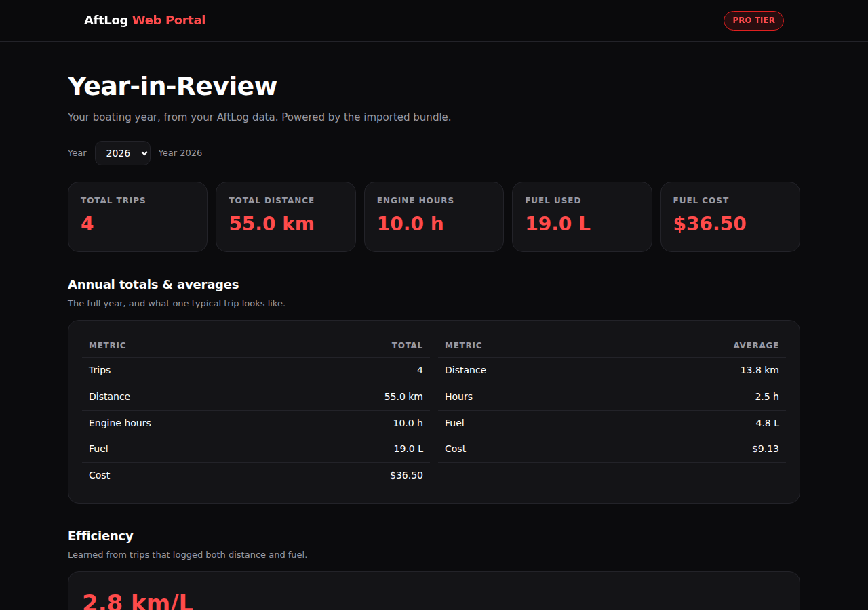Click the Efficiency section heading

100,536
